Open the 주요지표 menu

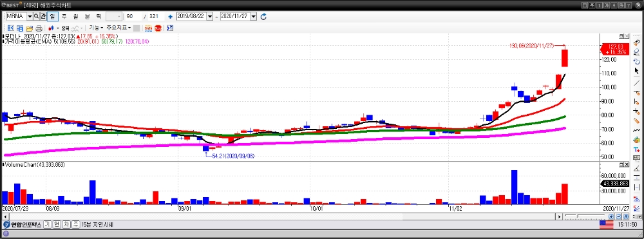(118, 28)
